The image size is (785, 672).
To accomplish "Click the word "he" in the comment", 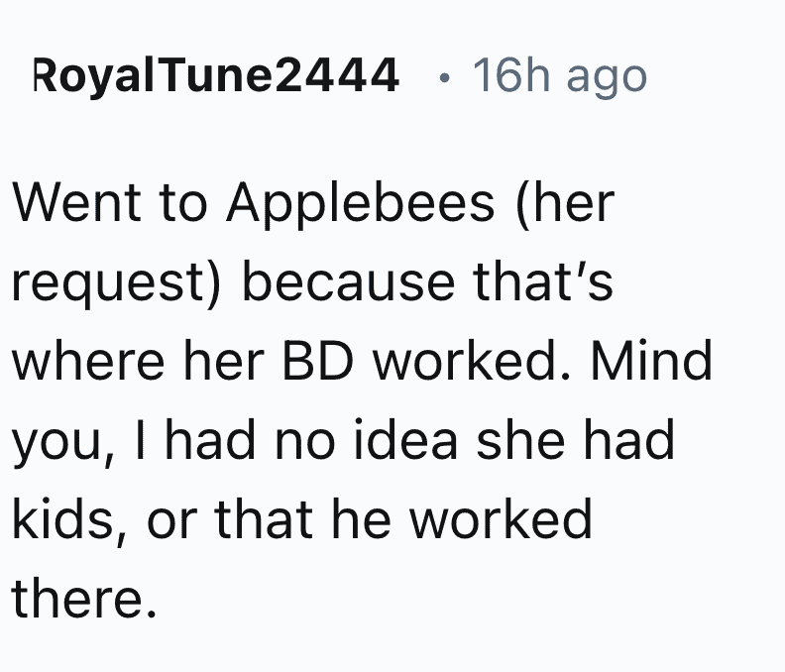I will click(361, 518).
